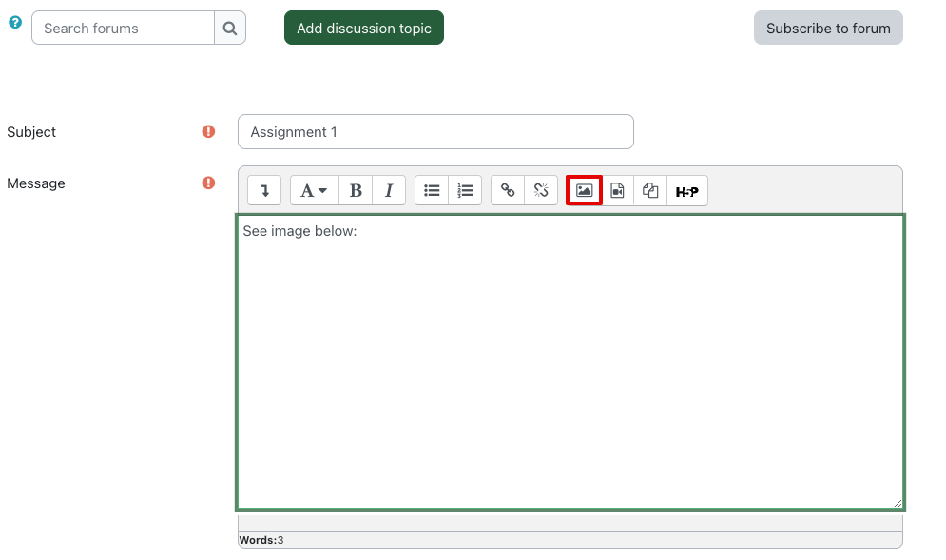The width and height of the screenshot is (946, 560).
Task: Open the manage files tool
Action: pos(650,190)
